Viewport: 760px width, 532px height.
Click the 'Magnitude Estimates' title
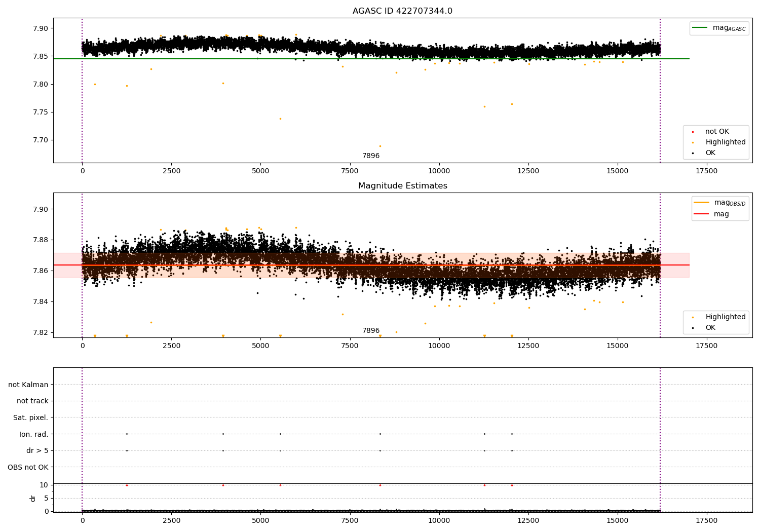point(402,186)
